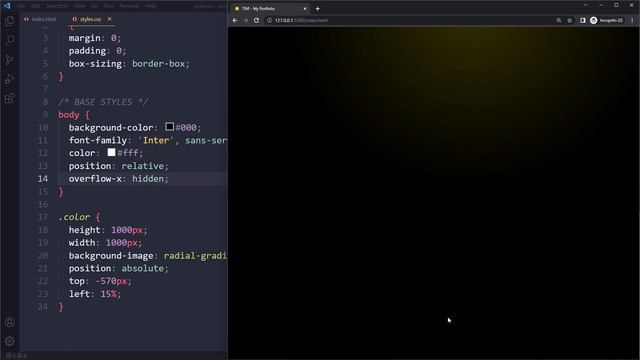Open the Incognito profile indicator
This screenshot has height=360, width=640.
(x=607, y=20)
